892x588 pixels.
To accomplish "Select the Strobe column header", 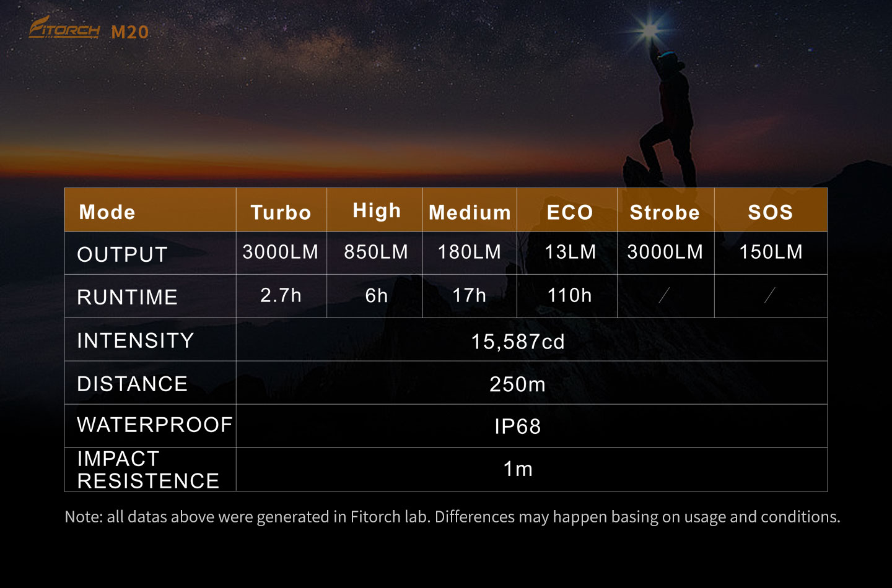I will pos(665,212).
